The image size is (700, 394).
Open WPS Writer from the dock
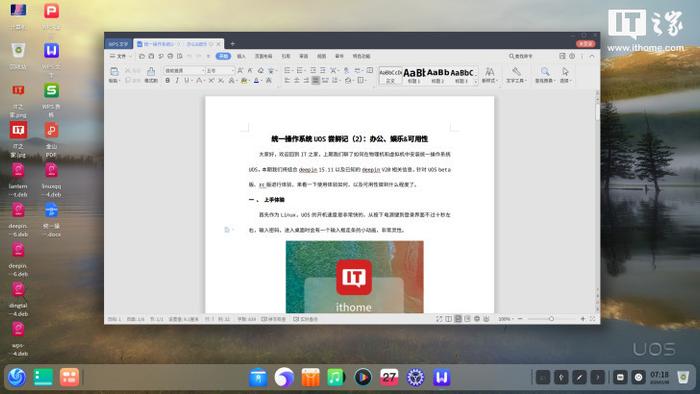pos(441,377)
